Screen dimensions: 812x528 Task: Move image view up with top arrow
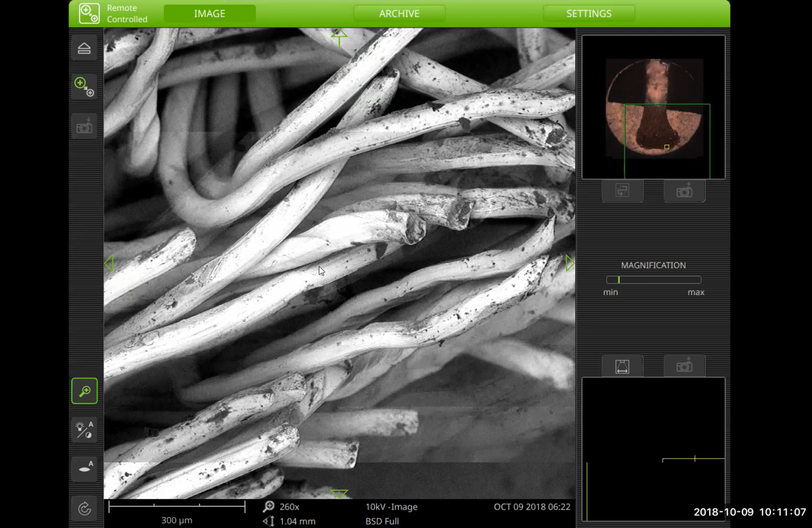(339, 38)
